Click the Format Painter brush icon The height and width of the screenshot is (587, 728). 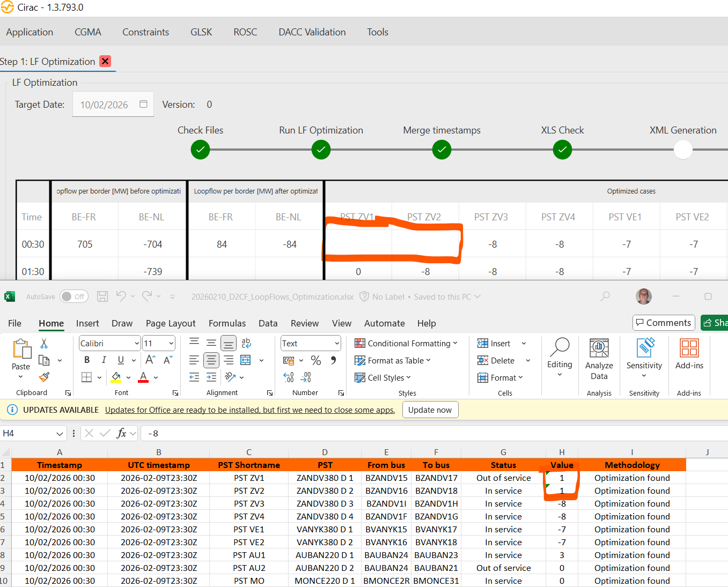(44, 377)
